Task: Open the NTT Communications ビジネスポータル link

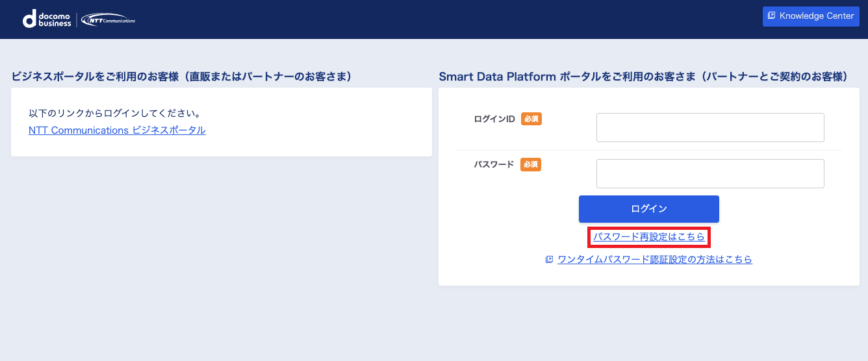Action: 117,131
